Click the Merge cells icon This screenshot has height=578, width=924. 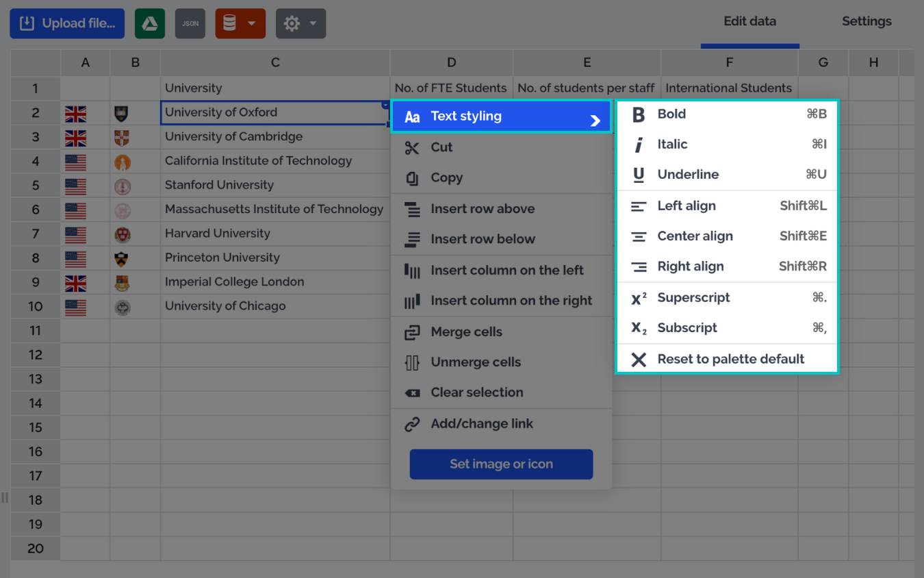click(412, 332)
